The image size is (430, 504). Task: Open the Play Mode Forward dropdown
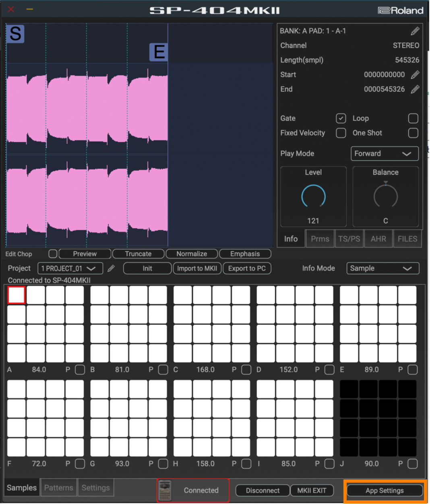click(x=385, y=154)
